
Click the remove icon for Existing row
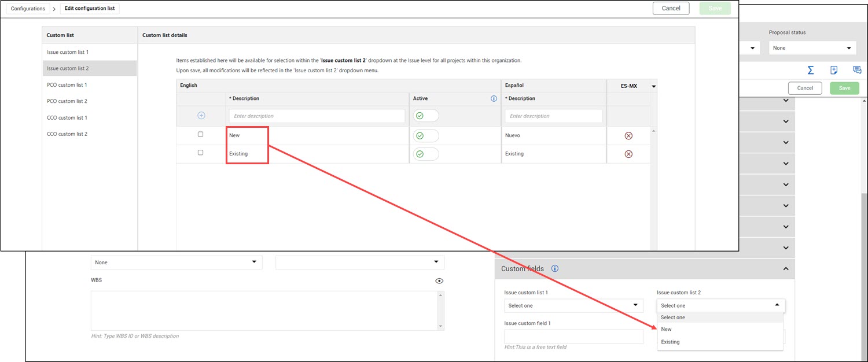[x=628, y=154]
